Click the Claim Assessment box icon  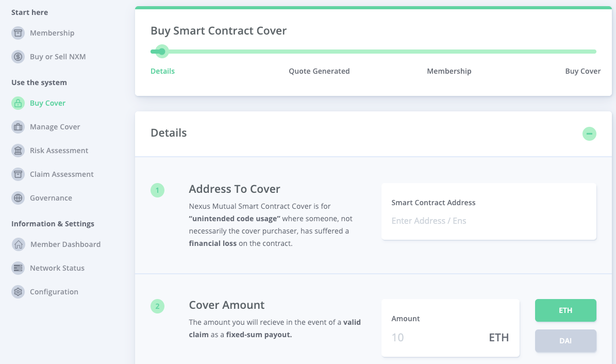click(x=18, y=174)
